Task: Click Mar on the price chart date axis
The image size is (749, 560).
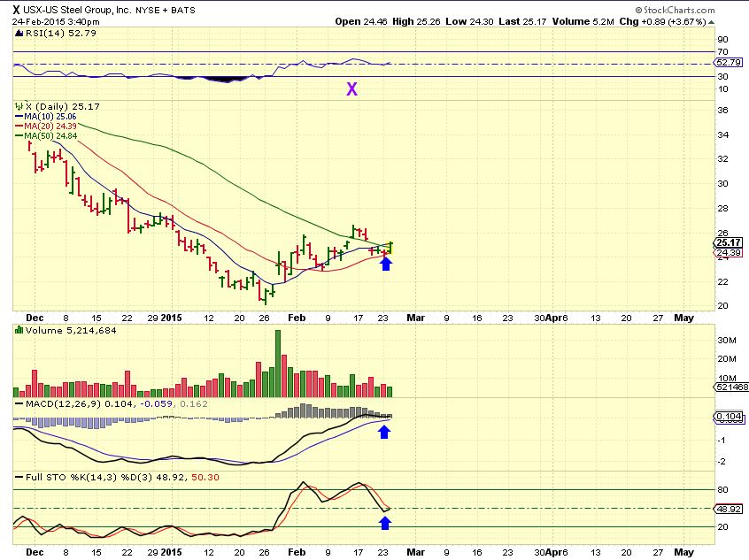Action: tap(415, 318)
